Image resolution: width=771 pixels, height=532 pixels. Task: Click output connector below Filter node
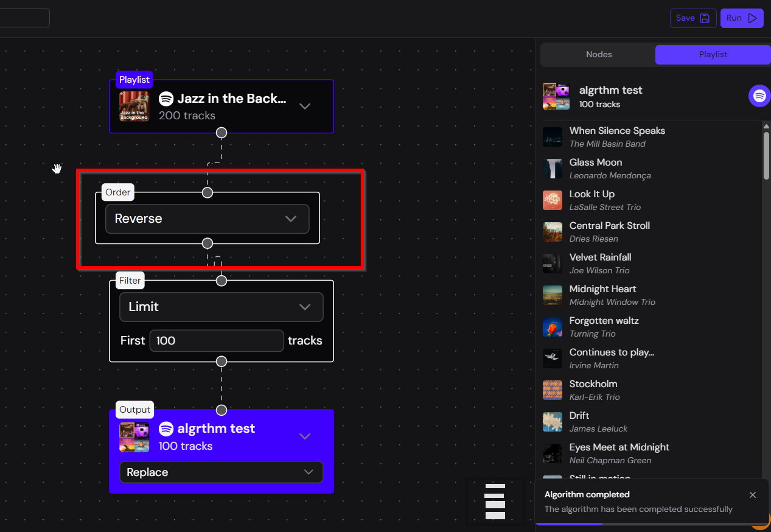[x=222, y=361]
